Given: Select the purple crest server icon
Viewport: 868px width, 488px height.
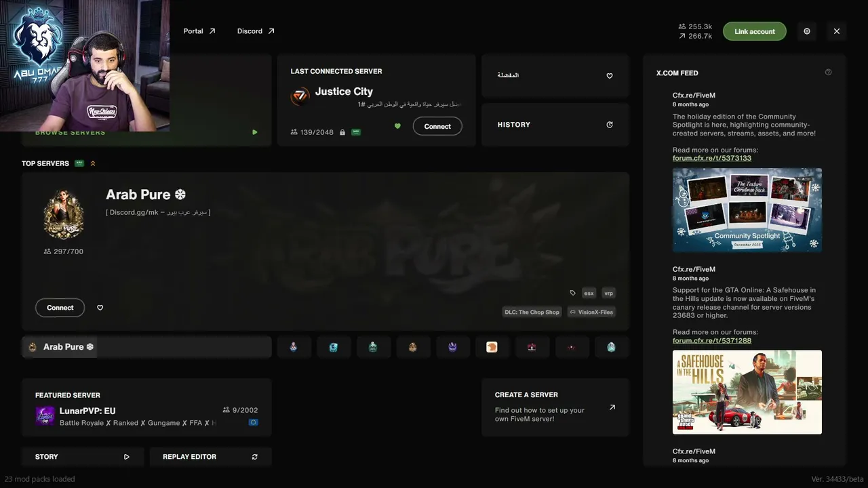Looking at the screenshot, I should pos(452,347).
